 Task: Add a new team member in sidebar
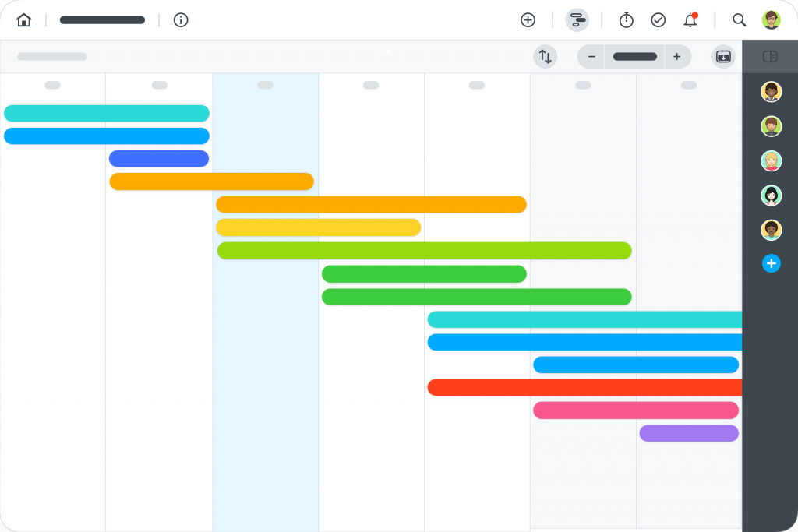[771, 264]
